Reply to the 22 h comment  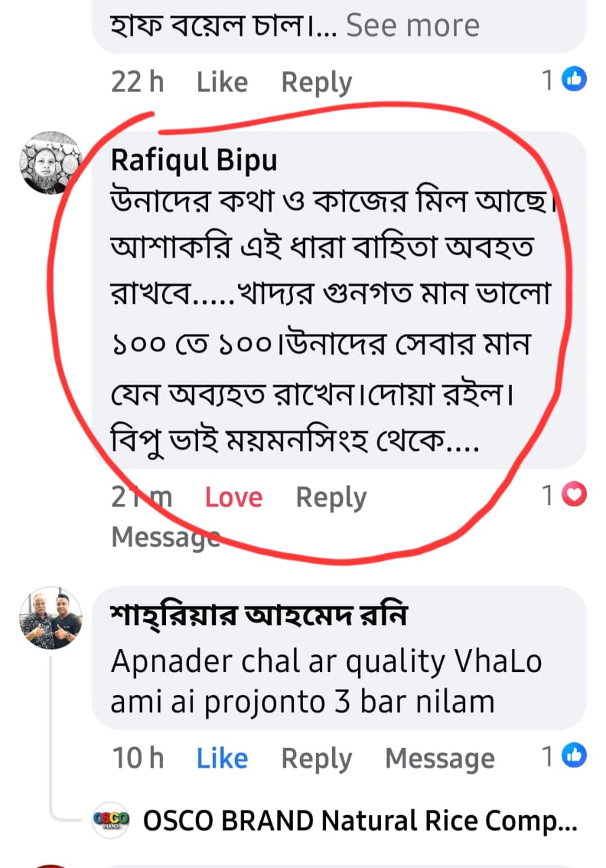[317, 83]
